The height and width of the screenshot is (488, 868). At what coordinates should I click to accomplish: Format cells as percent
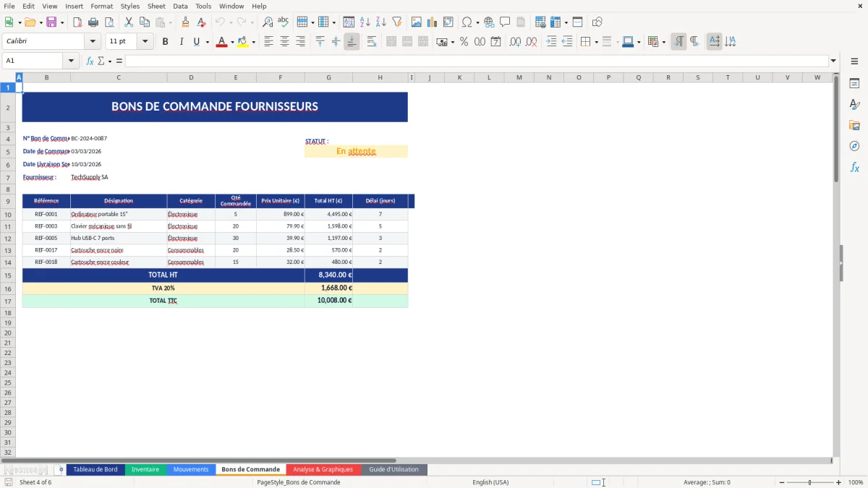click(x=464, y=41)
